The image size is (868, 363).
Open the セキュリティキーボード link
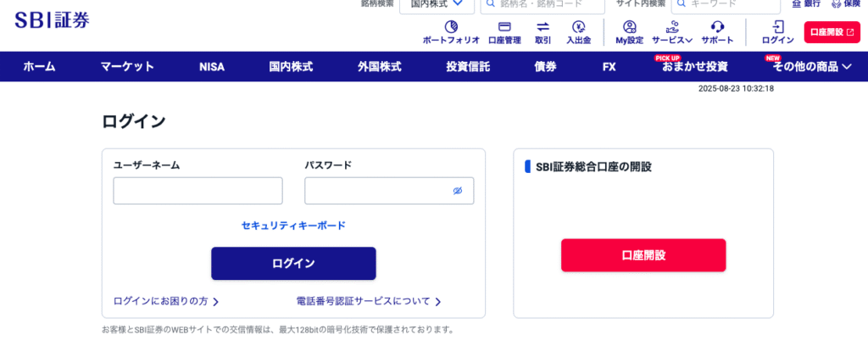[x=293, y=226]
